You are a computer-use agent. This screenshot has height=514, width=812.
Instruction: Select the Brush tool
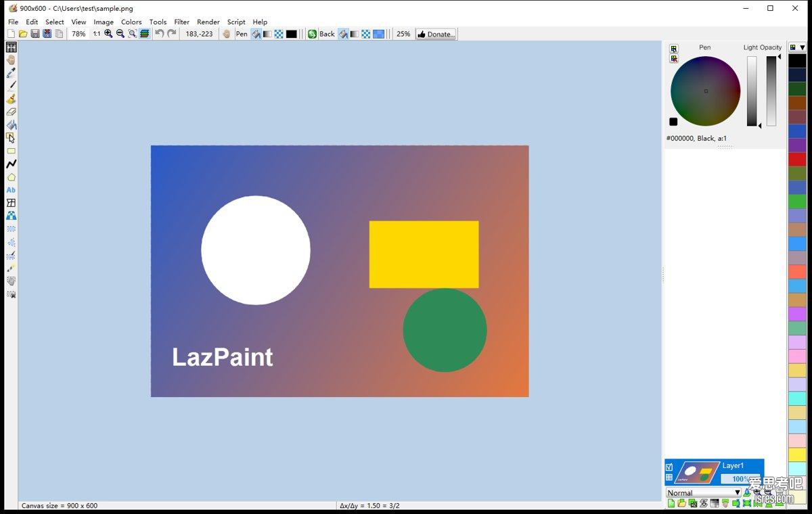pyautogui.click(x=11, y=99)
